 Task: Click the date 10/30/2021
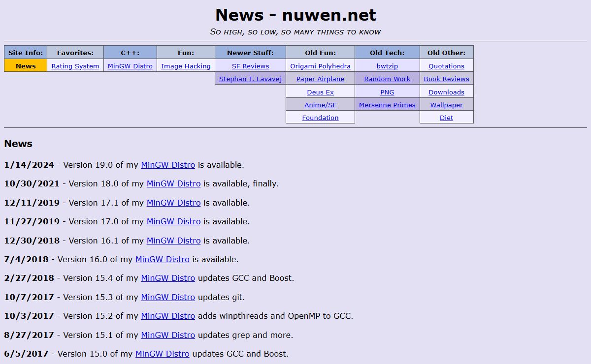(32, 183)
